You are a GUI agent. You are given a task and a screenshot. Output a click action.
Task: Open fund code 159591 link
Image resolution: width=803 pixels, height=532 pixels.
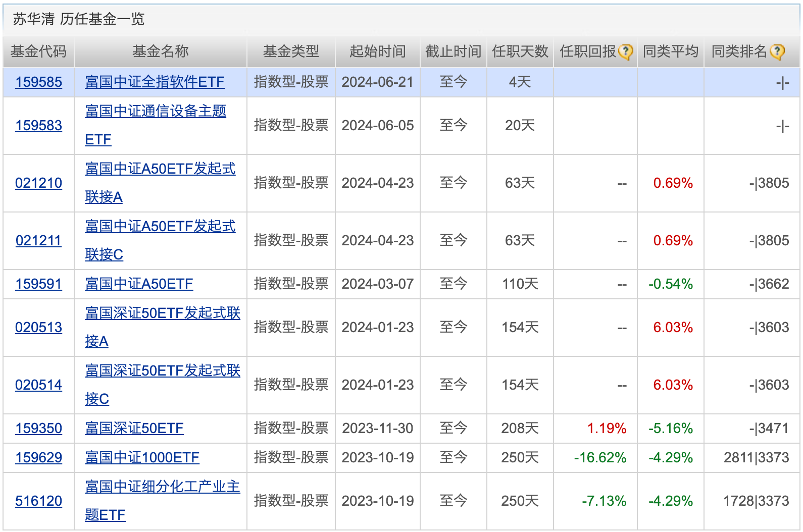[38, 284]
